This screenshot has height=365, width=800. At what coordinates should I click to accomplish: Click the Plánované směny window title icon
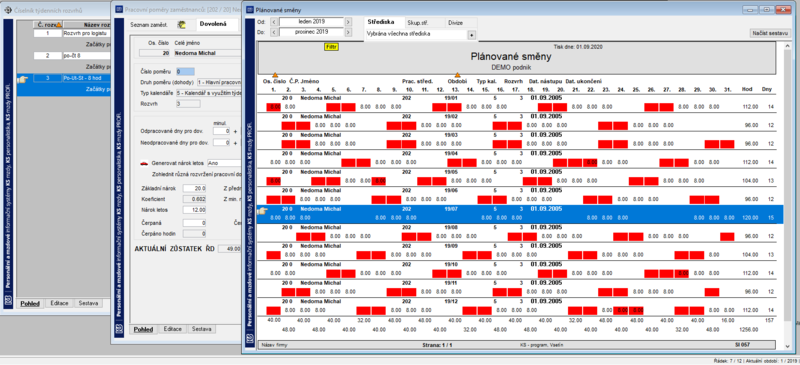[250, 10]
